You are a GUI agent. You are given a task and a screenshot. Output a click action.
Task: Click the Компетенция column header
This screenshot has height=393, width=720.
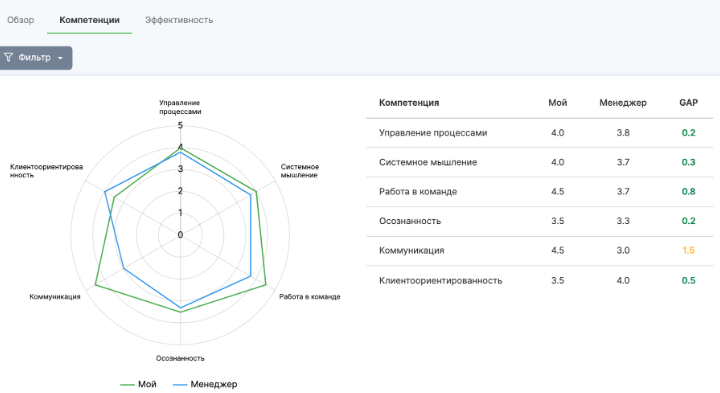pos(409,103)
